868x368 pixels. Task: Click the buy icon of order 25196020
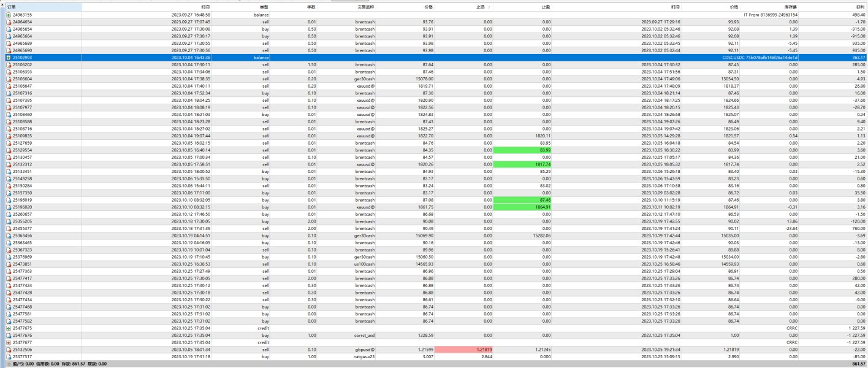point(9,207)
